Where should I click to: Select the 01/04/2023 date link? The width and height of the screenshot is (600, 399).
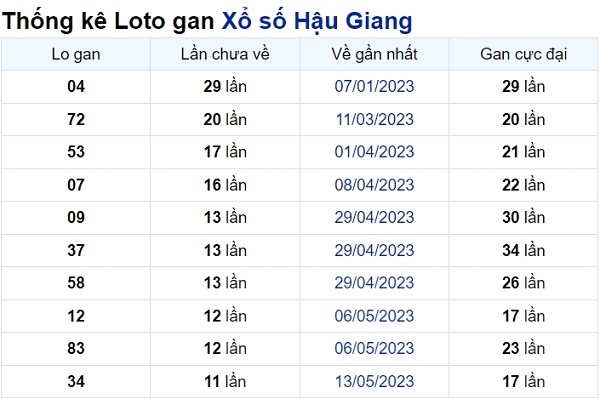pos(374,152)
